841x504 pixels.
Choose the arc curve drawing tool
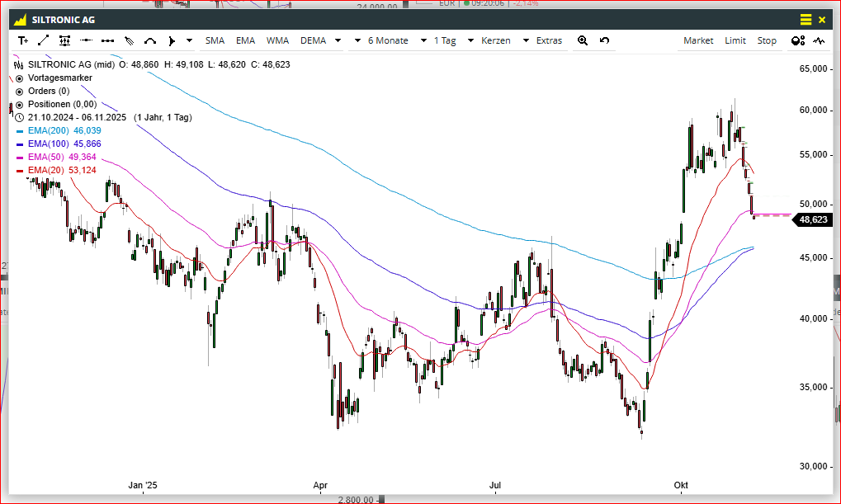150,40
